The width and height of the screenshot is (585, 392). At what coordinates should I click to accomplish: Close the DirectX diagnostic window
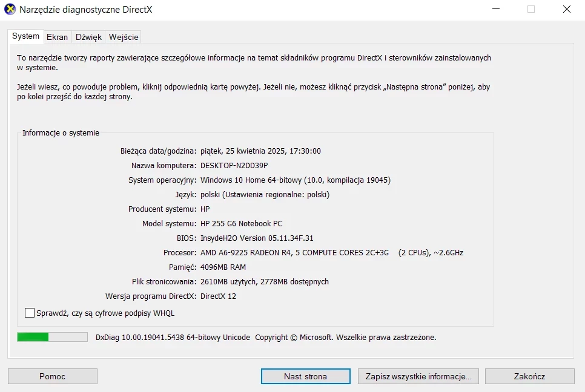(x=566, y=9)
